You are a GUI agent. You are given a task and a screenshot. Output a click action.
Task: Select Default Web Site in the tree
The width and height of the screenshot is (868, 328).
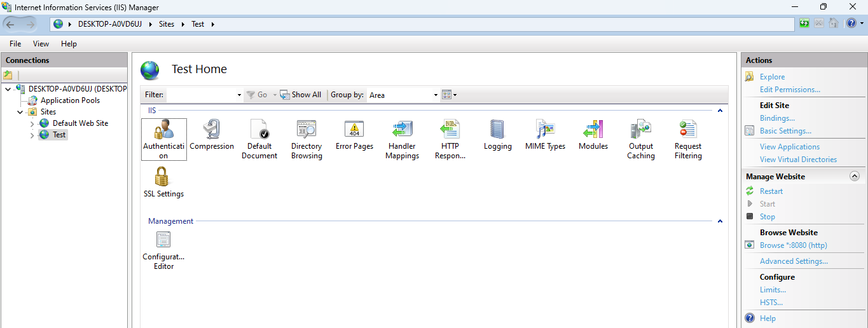(x=80, y=123)
